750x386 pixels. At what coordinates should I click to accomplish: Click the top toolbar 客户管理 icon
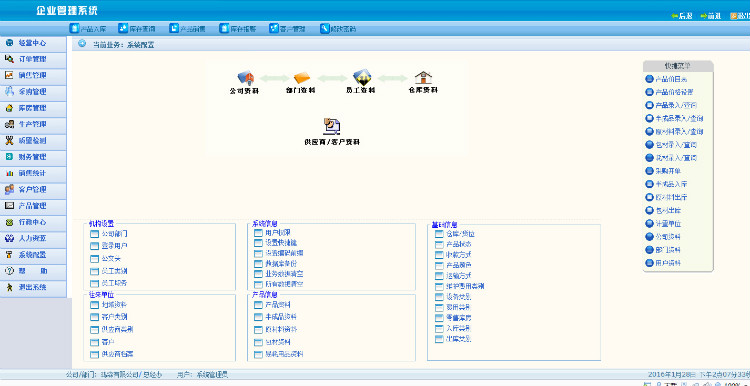click(274, 28)
